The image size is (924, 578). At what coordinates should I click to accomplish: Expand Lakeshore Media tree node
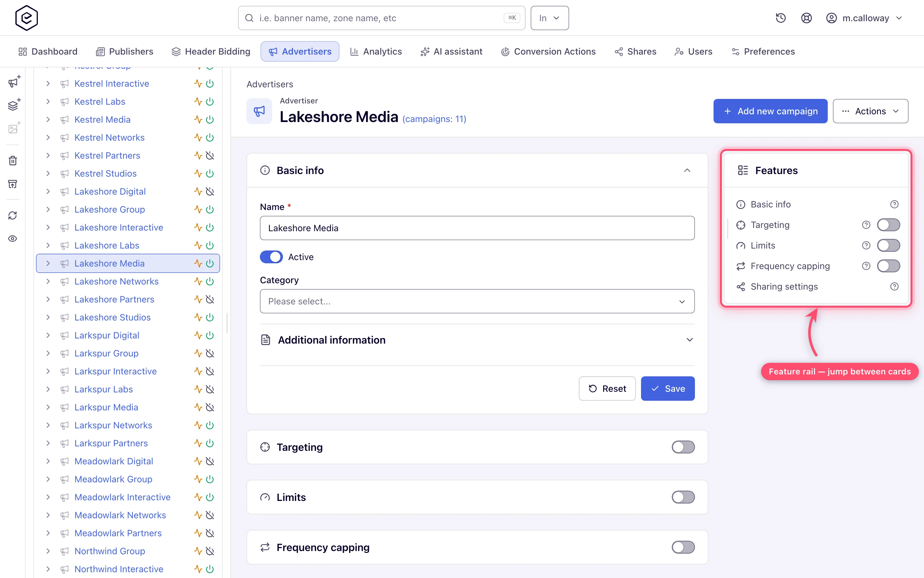48,263
